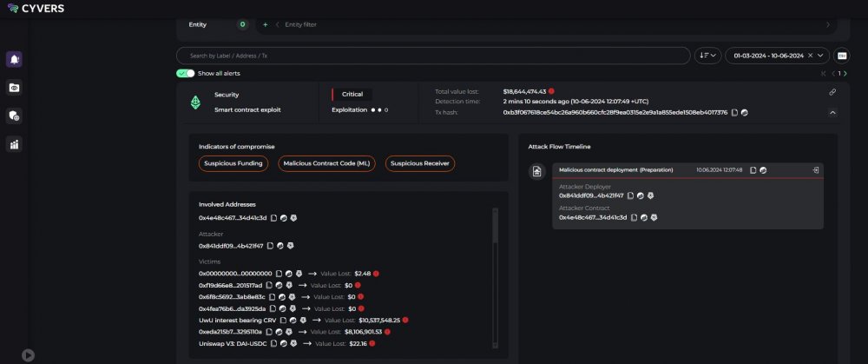
Task: Export alerts with the CSV icon
Action: (x=841, y=56)
